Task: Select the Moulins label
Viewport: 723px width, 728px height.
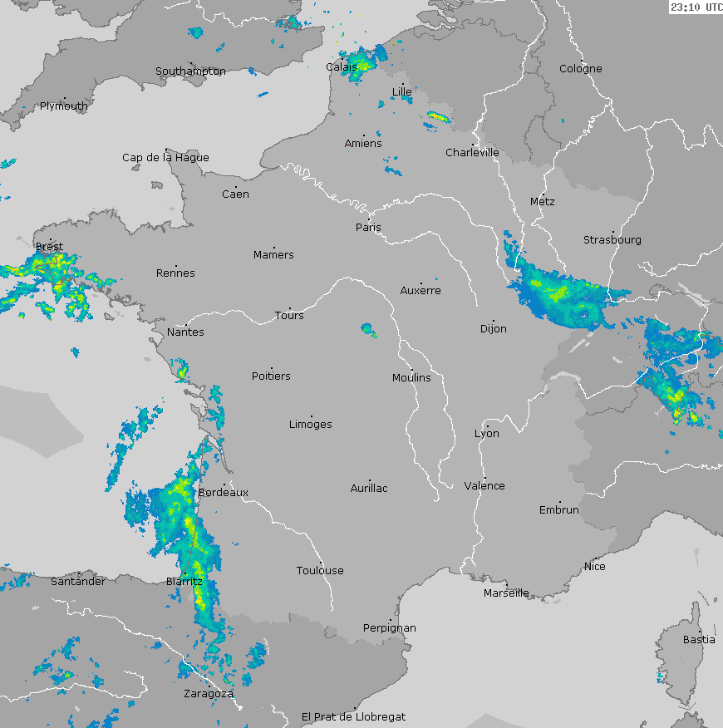Action: (411, 378)
